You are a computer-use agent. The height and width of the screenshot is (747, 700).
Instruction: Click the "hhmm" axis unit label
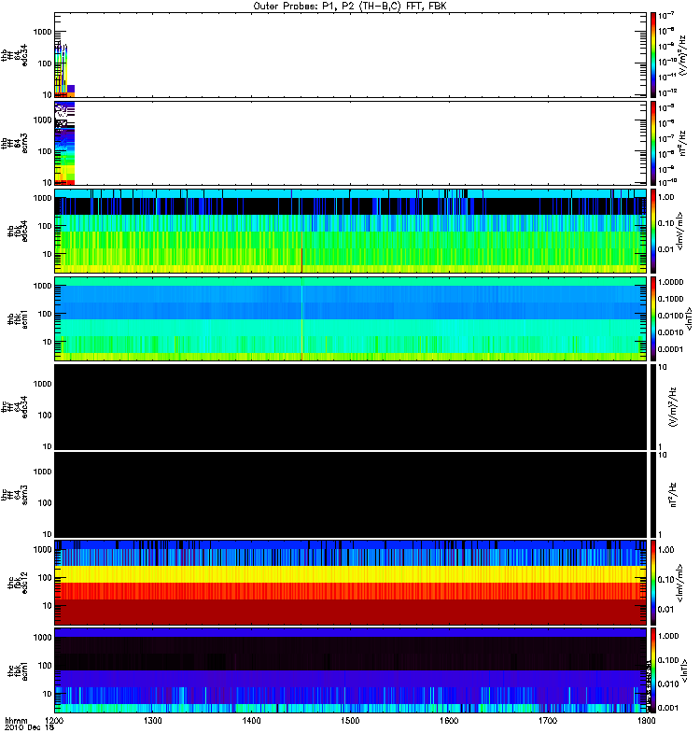[16, 720]
